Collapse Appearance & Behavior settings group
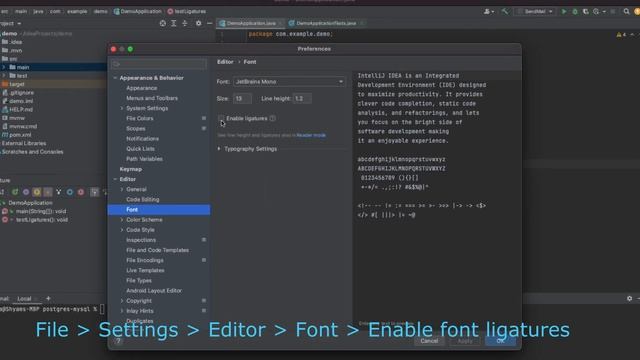This screenshot has width=640, height=360. (x=115, y=78)
